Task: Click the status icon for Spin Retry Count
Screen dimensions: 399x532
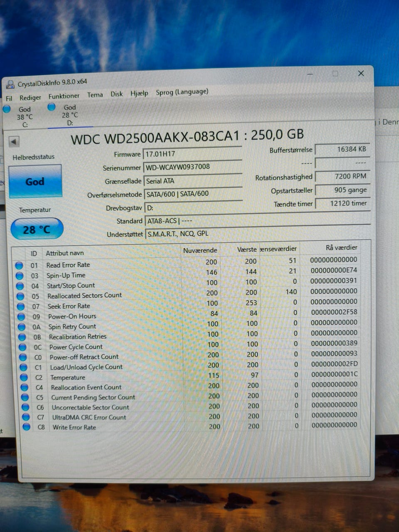Action: (x=22, y=327)
